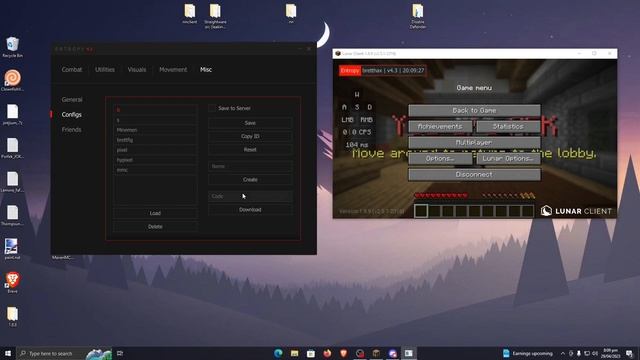Switch to the Utilities tab
The image size is (640, 360).
[105, 70]
